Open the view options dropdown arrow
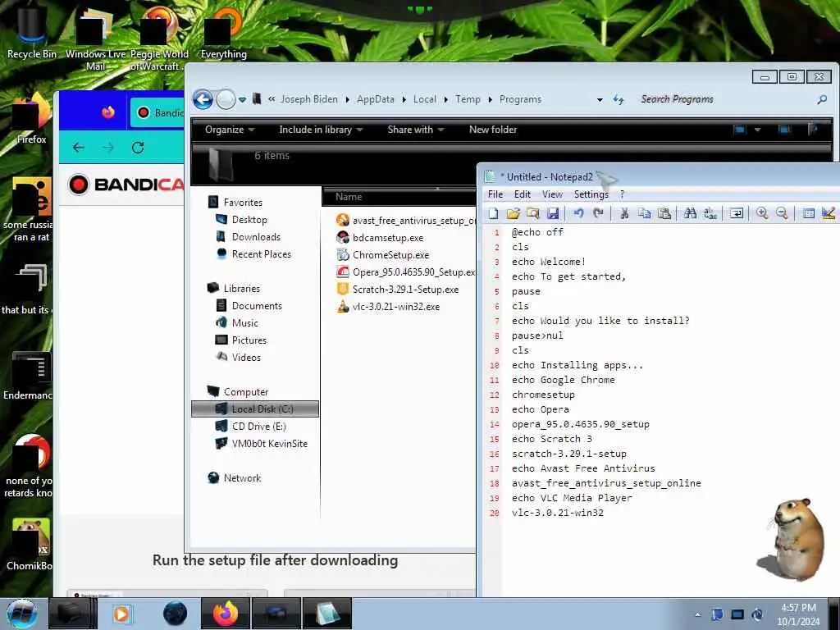The height and width of the screenshot is (630, 840). tap(757, 130)
